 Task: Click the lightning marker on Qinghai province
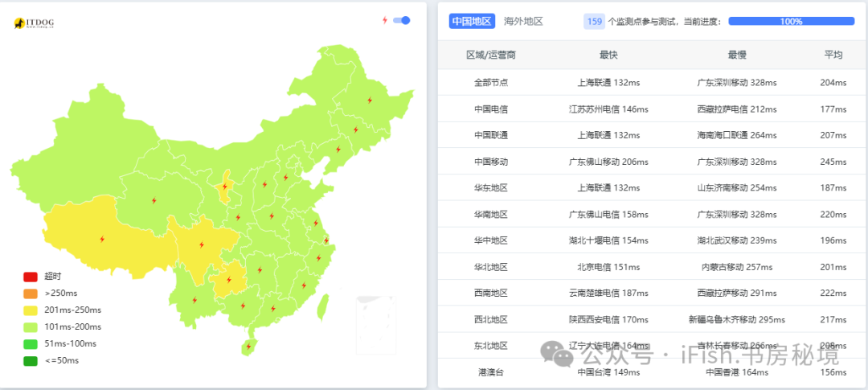pyautogui.click(x=154, y=201)
